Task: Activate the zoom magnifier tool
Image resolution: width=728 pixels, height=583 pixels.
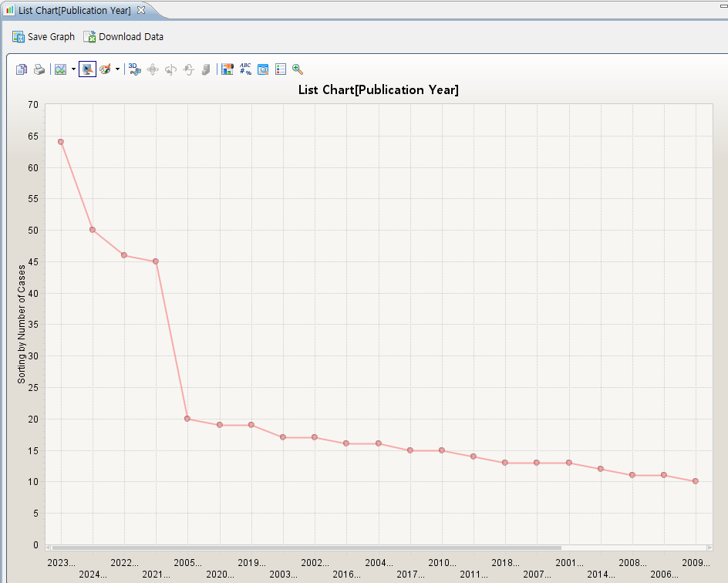Action: click(298, 69)
